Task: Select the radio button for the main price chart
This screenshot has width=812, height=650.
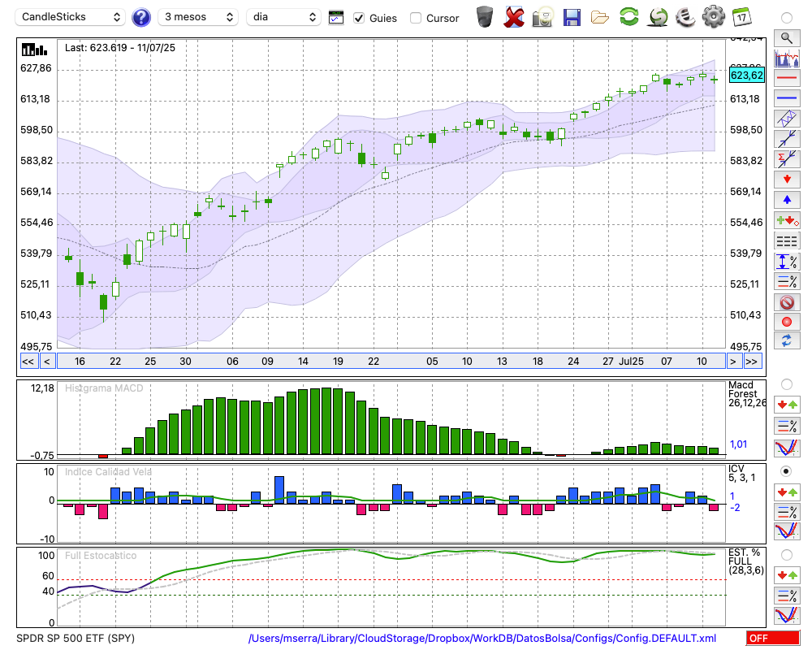Action: tap(787, 18)
